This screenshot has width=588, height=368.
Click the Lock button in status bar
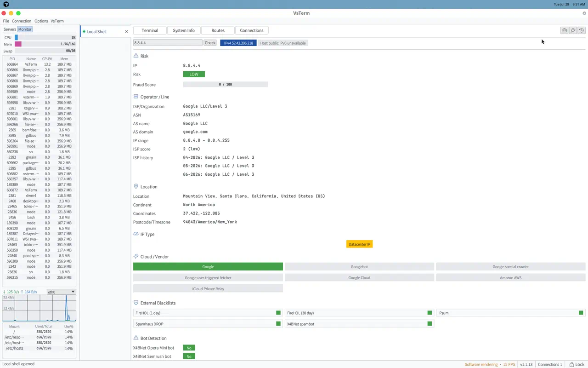(x=577, y=364)
